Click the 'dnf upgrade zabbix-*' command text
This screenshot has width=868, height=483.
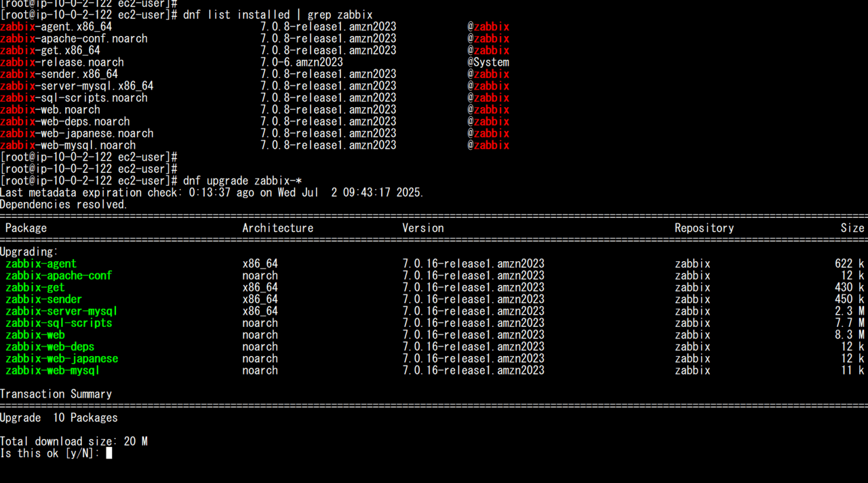point(242,180)
